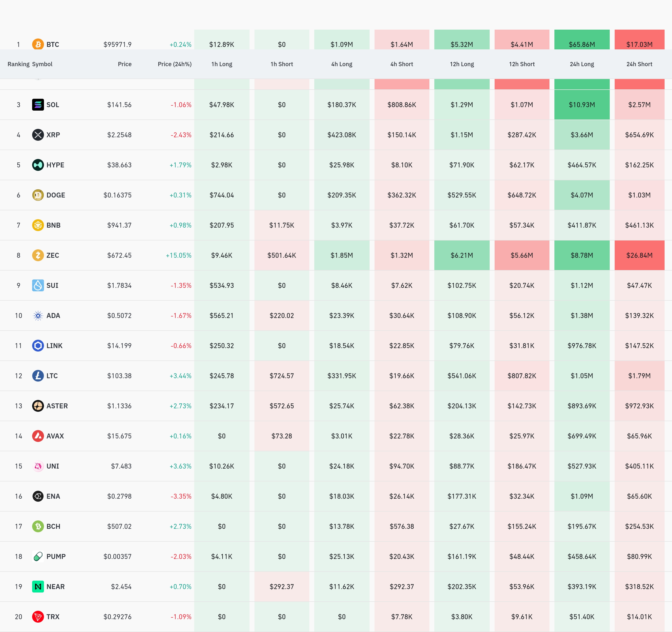Click the ZEC Zcash coin icon
Viewport: 672px width, 632px height.
pyautogui.click(x=38, y=255)
